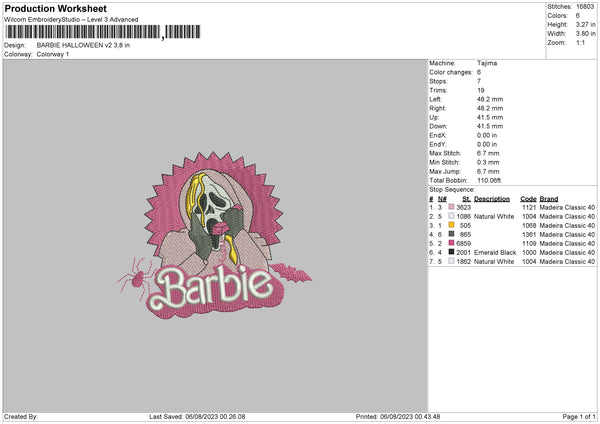Click 'Natural White' description in stop 2
This screenshot has height=424, width=600.
coord(494,217)
